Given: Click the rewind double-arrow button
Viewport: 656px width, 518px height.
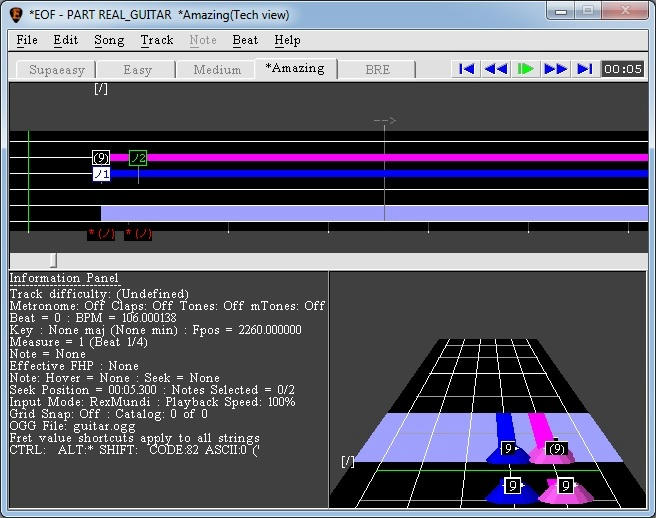Looking at the screenshot, I should point(495,69).
